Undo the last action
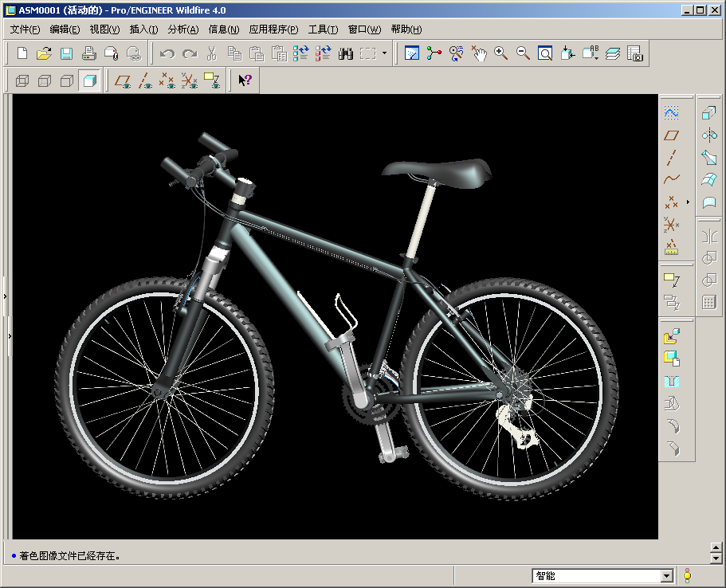Viewport: 726px width, 588px height. coord(167,53)
